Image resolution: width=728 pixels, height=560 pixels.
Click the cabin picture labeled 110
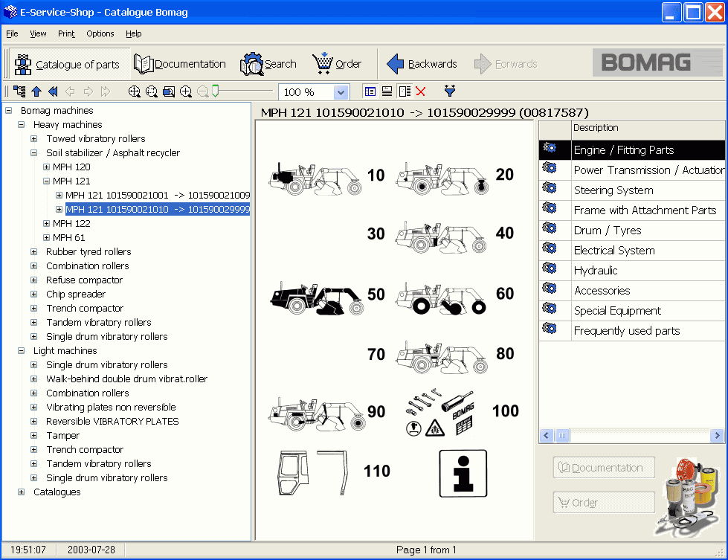[x=313, y=472]
